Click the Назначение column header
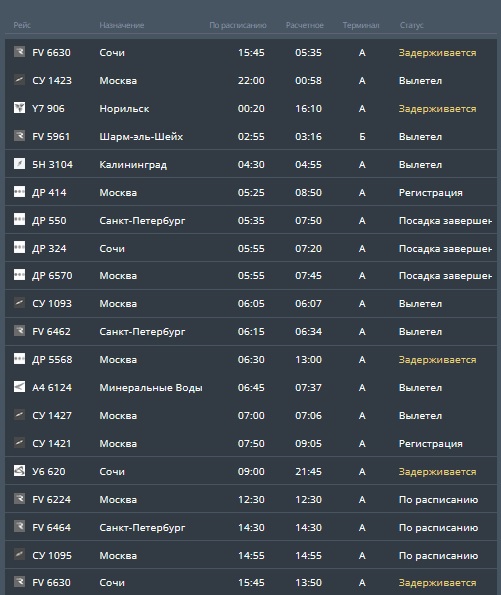 121,25
